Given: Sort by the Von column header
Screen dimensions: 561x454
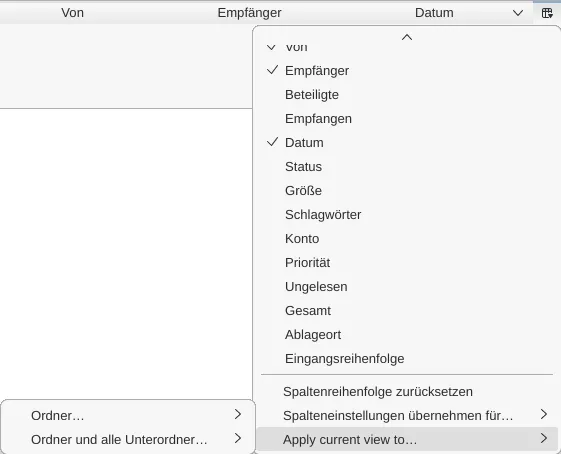Looking at the screenshot, I should click(72, 13).
